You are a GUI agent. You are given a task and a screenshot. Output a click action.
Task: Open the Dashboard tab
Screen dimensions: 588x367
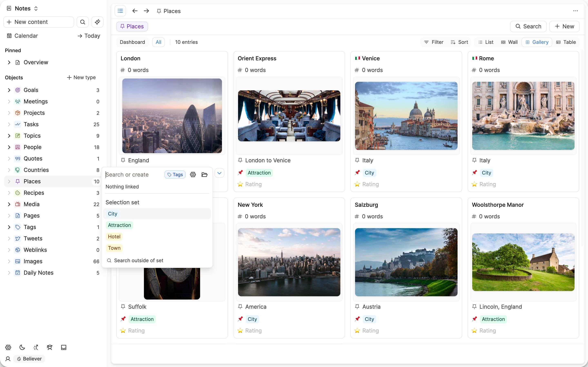pyautogui.click(x=132, y=42)
